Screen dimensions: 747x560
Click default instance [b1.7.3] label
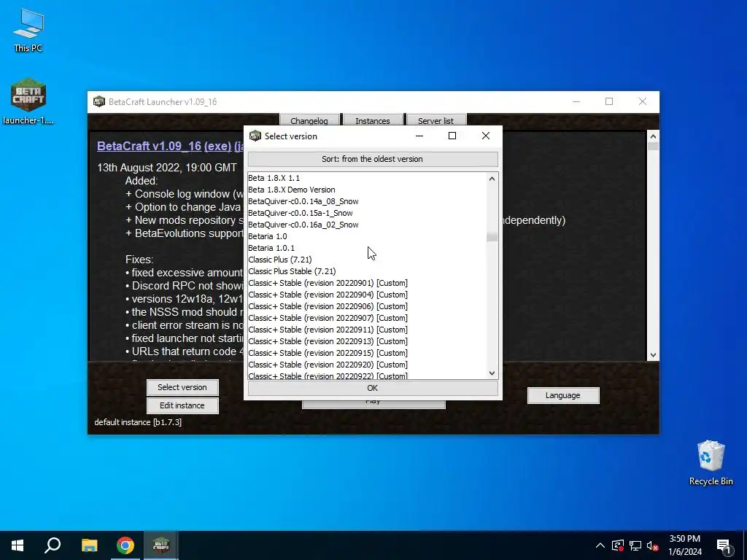138,422
